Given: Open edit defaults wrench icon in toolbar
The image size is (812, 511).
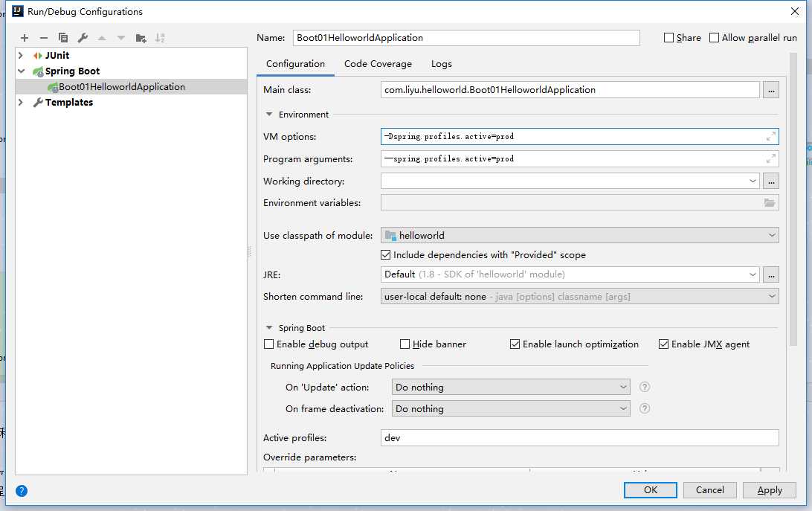Looking at the screenshot, I should tap(83, 38).
